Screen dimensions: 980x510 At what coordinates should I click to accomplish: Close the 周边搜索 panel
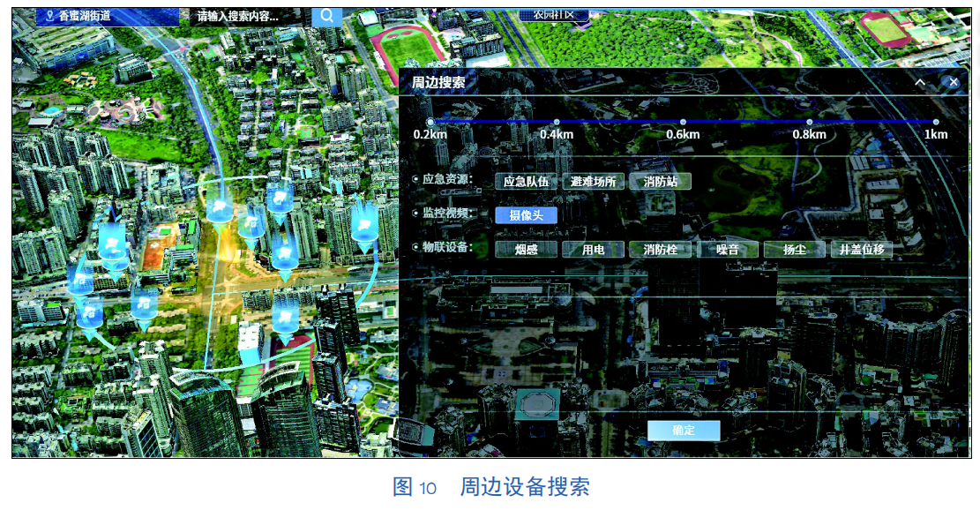(953, 82)
